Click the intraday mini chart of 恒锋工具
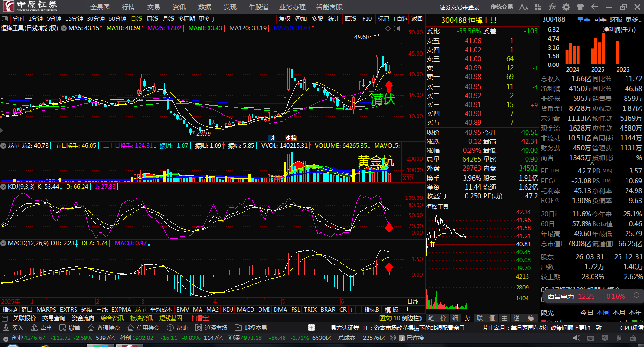This screenshot has width=644, height=347. tap(469, 259)
